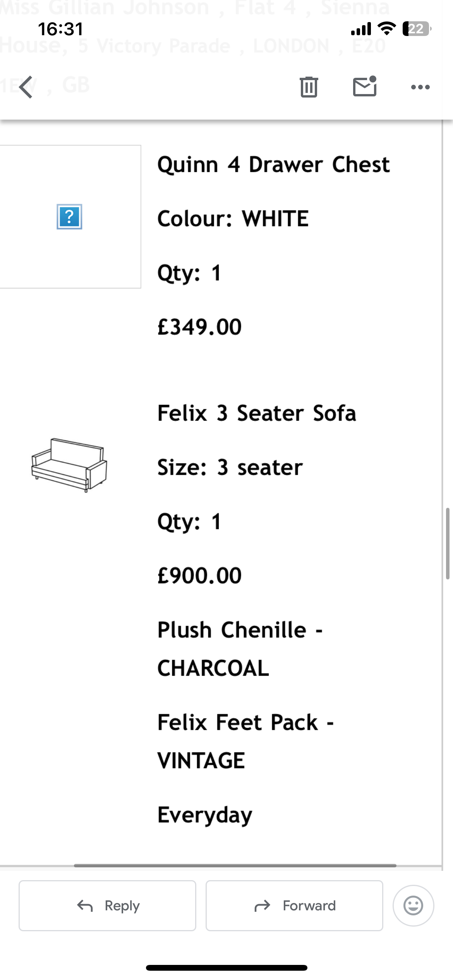Open the emoji reaction button
The image size is (453, 980).
click(x=413, y=905)
